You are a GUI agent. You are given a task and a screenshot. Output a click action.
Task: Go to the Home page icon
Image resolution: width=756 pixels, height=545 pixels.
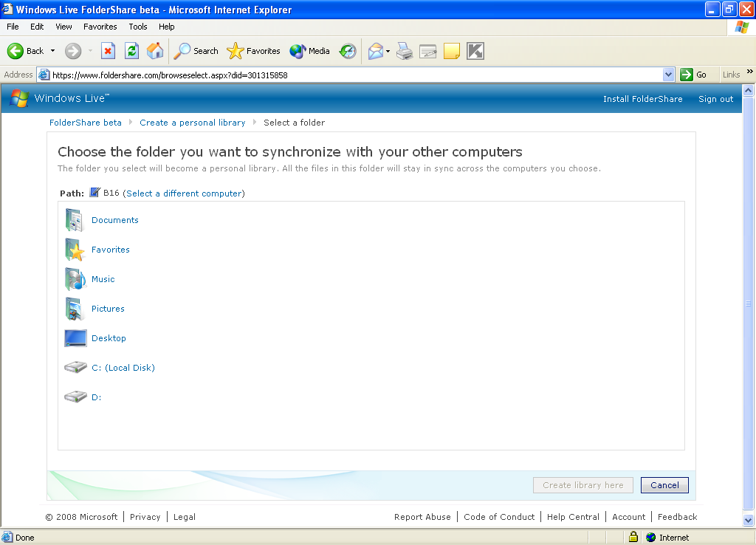155,51
